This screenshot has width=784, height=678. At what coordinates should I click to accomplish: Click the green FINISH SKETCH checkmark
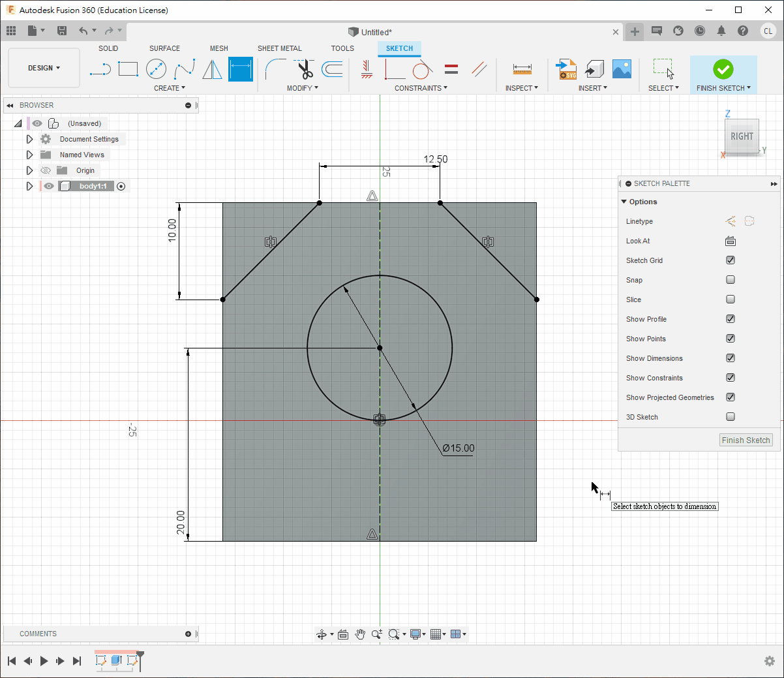(723, 69)
